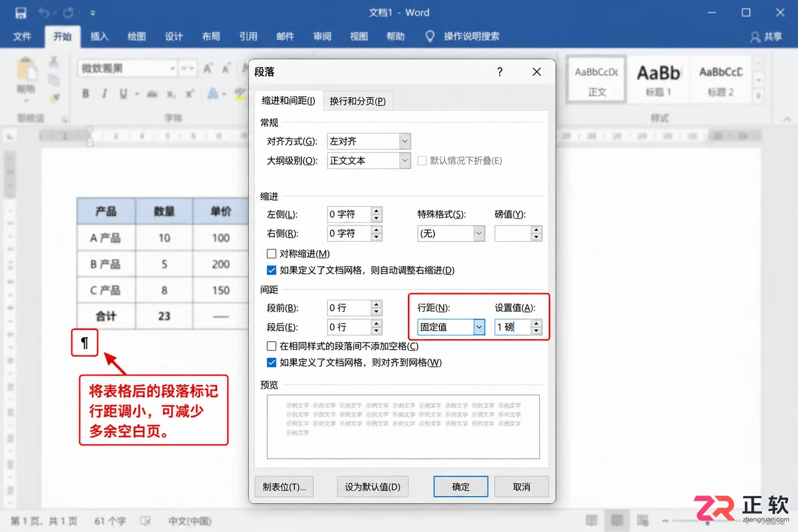Uncheck auto-adjust right indent (D) checkbox
Image resolution: width=798 pixels, height=532 pixels.
click(x=272, y=270)
